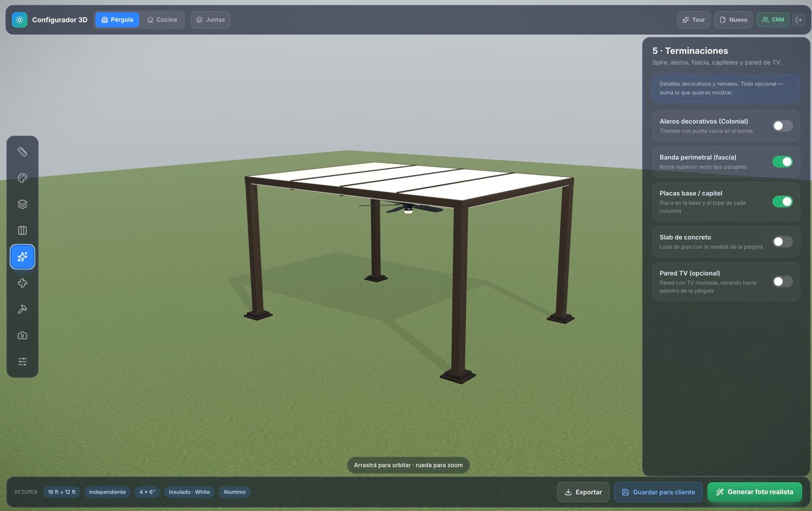
Task: Enable Slab de concreto toggle
Action: [x=782, y=242]
